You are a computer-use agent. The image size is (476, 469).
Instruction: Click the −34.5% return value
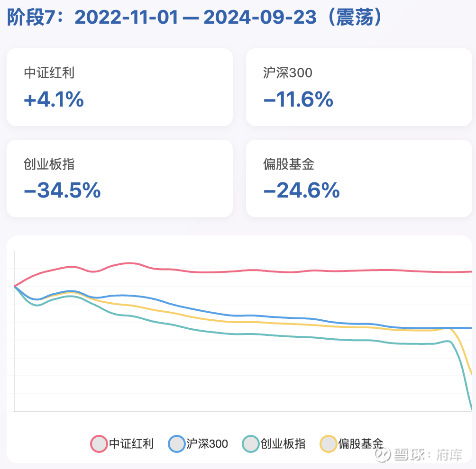tap(62, 190)
